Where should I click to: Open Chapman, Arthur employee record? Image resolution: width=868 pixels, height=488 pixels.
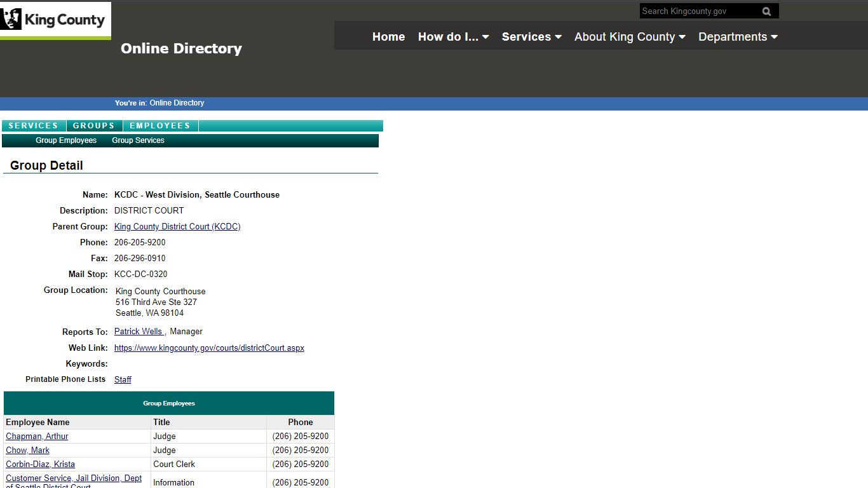tap(37, 437)
